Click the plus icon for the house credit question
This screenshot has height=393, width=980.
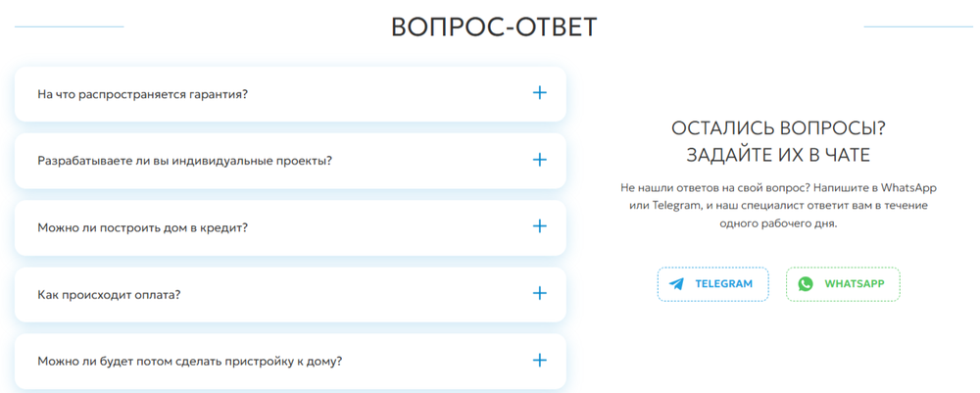(539, 226)
